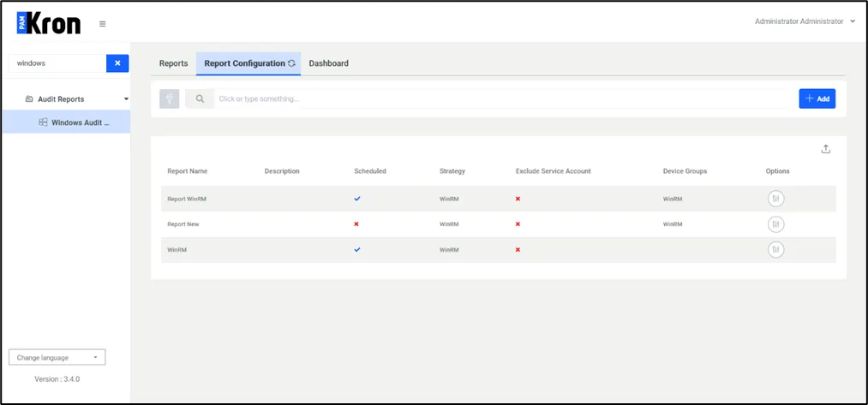Click Exclude Service Account column header
Viewport: 868px width, 405px height.
coord(554,171)
